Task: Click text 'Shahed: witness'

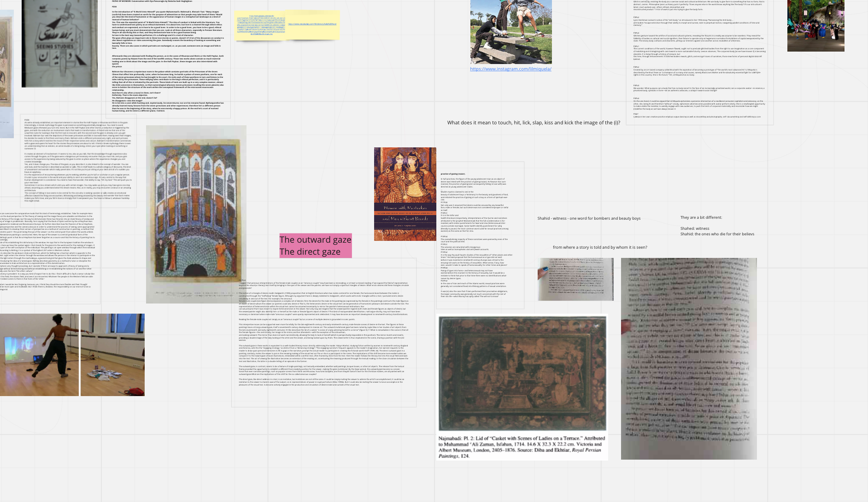Action: tap(695, 228)
